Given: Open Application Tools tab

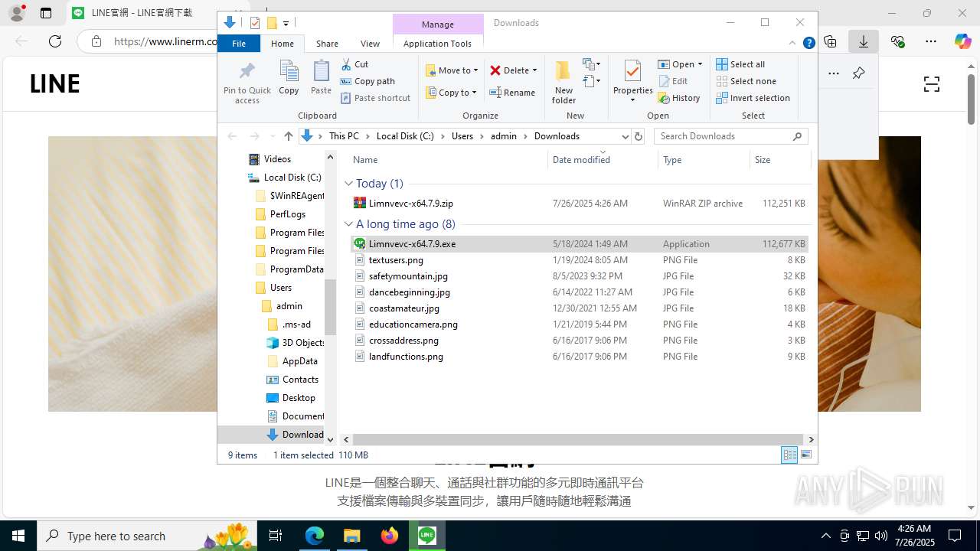Looking at the screenshot, I should (437, 44).
